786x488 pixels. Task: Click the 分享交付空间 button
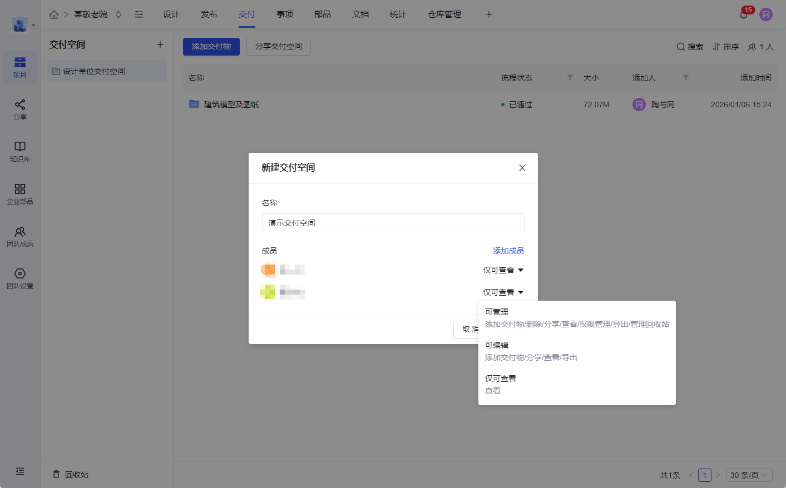pyautogui.click(x=279, y=47)
